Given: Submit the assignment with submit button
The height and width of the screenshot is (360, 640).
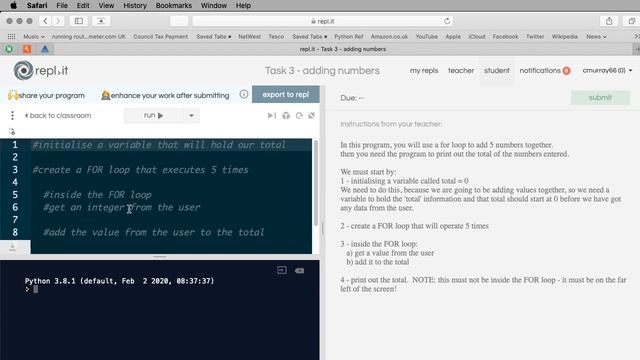Looking at the screenshot, I should pos(600,98).
